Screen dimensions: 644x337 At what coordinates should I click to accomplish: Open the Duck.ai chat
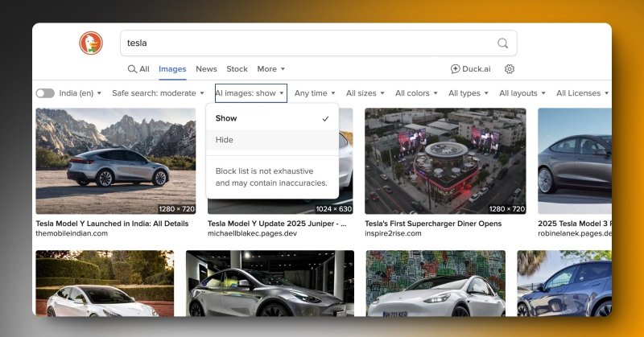[x=471, y=69]
